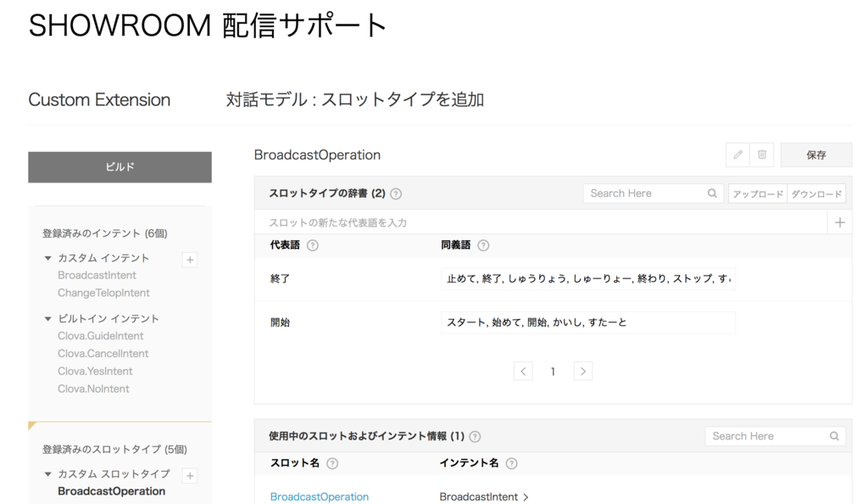This screenshot has width=868, height=504.
Task: Click magnifier icon in dictionary search box
Action: coord(712,193)
